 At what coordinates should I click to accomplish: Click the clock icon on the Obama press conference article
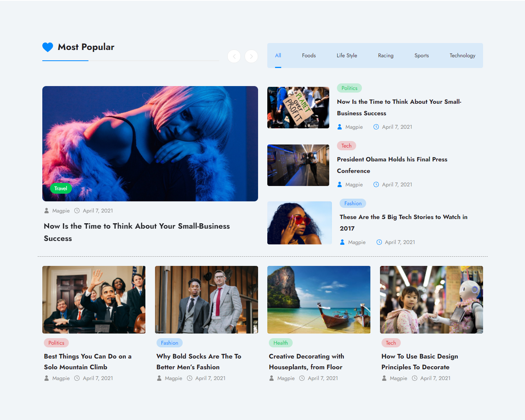[376, 184]
